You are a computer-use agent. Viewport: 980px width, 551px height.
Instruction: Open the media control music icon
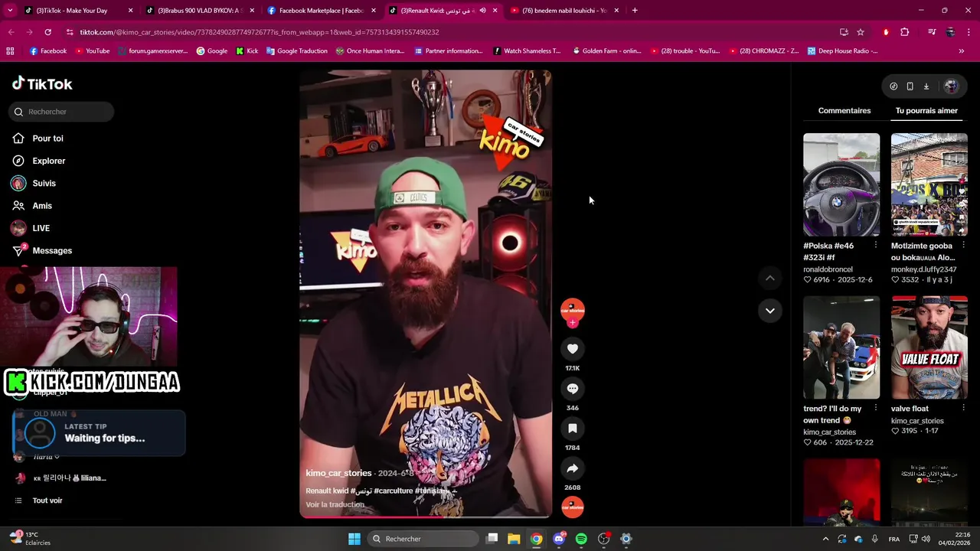931,32
